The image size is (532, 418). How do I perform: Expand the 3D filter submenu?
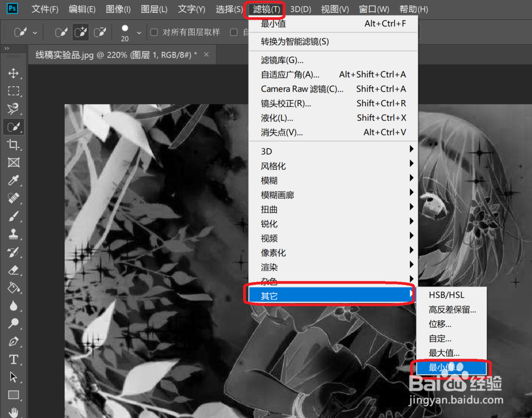pyautogui.click(x=333, y=151)
